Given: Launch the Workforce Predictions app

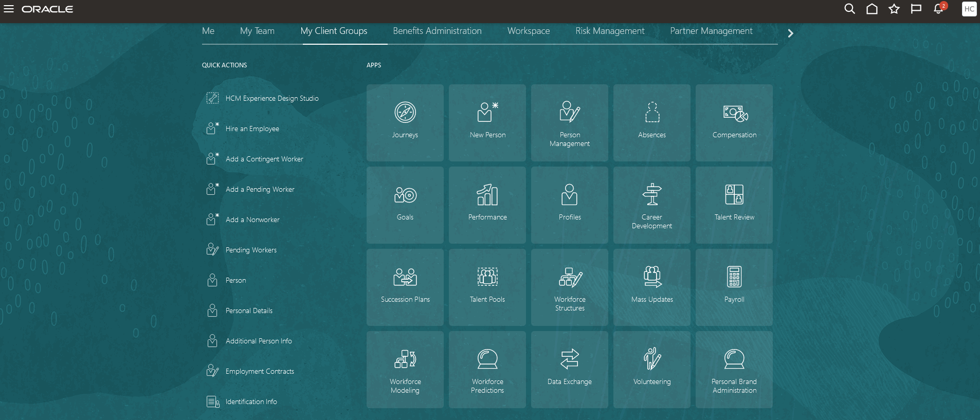Looking at the screenshot, I should coord(487,370).
